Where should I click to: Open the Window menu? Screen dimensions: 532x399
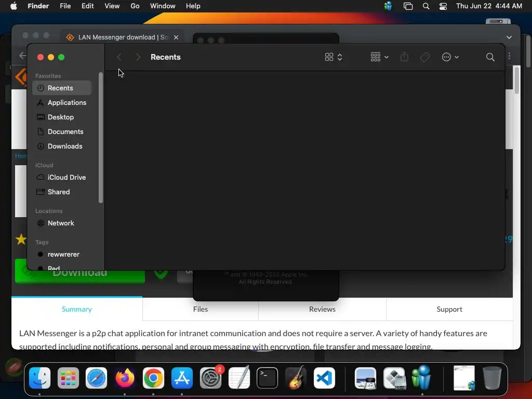[163, 6]
